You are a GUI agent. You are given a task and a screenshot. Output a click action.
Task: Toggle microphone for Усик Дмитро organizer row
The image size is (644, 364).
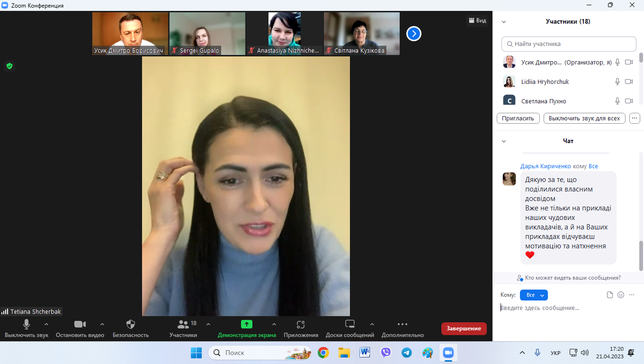(x=617, y=62)
